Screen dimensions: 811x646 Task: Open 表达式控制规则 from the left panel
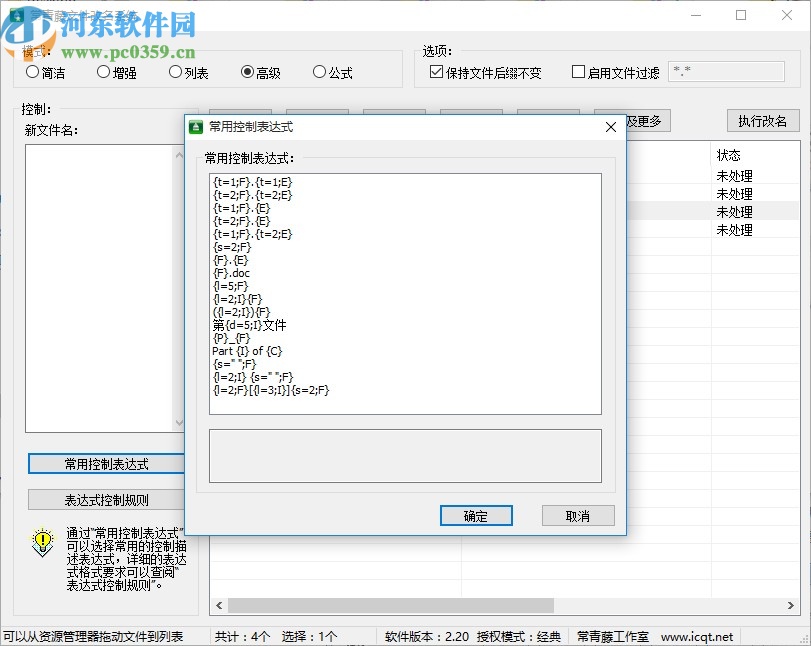click(105, 499)
